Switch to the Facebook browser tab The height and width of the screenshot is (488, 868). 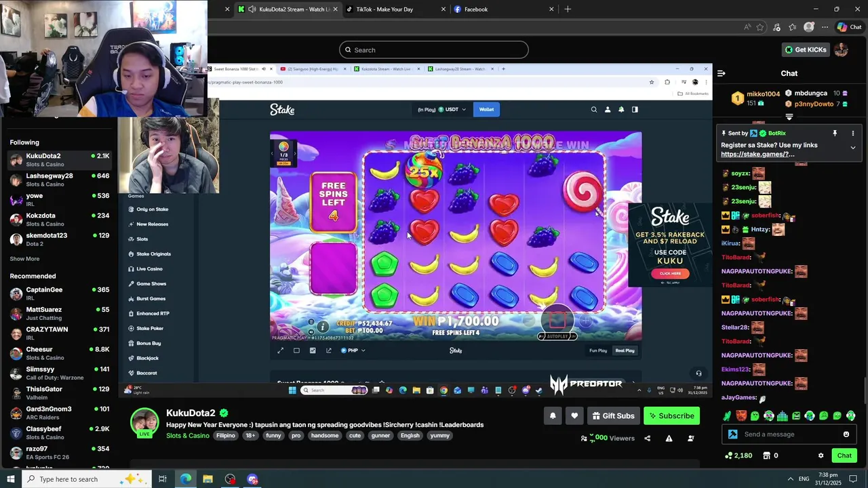tap(503, 9)
